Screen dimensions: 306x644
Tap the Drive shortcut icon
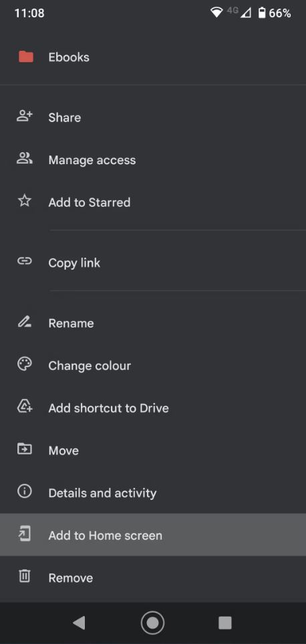tap(25, 407)
